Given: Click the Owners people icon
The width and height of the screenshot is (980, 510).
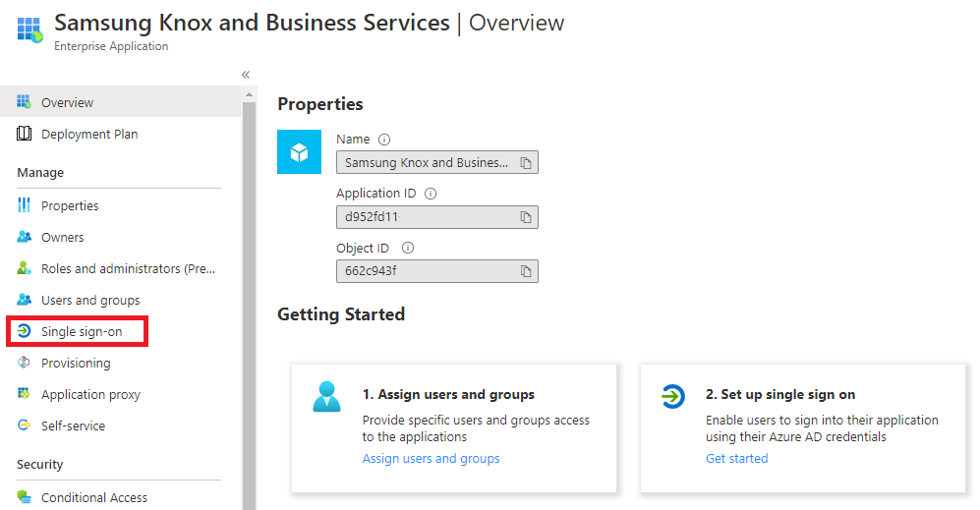Looking at the screenshot, I should point(24,237).
